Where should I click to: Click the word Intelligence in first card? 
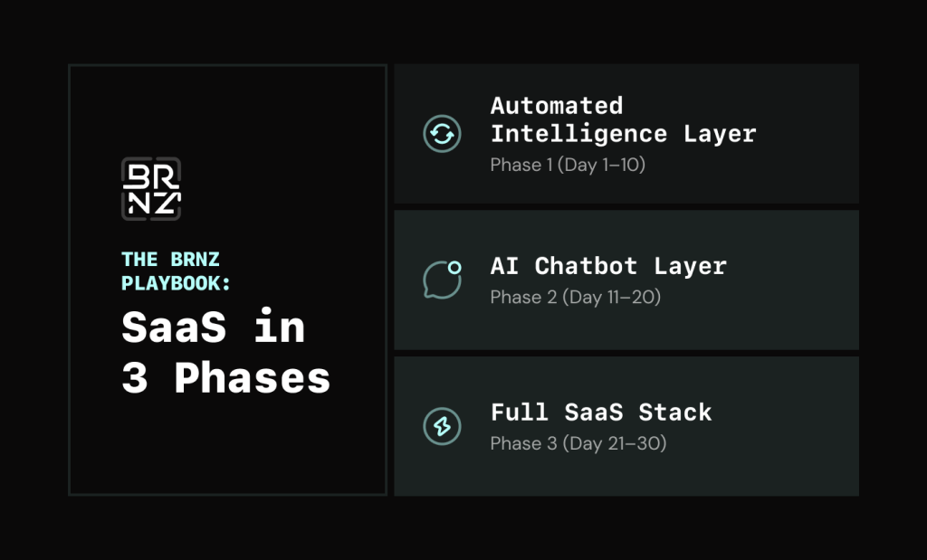(578, 134)
